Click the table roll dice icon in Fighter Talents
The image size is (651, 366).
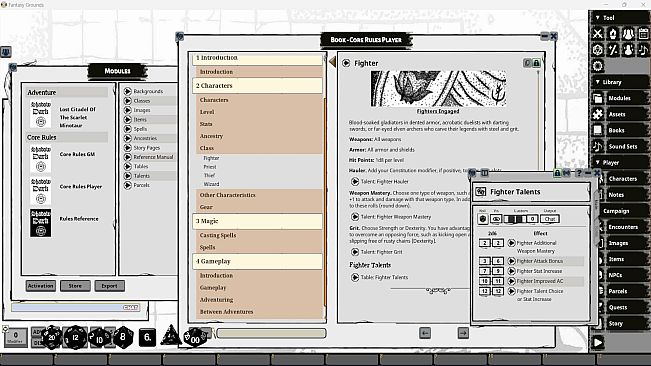tap(482, 219)
